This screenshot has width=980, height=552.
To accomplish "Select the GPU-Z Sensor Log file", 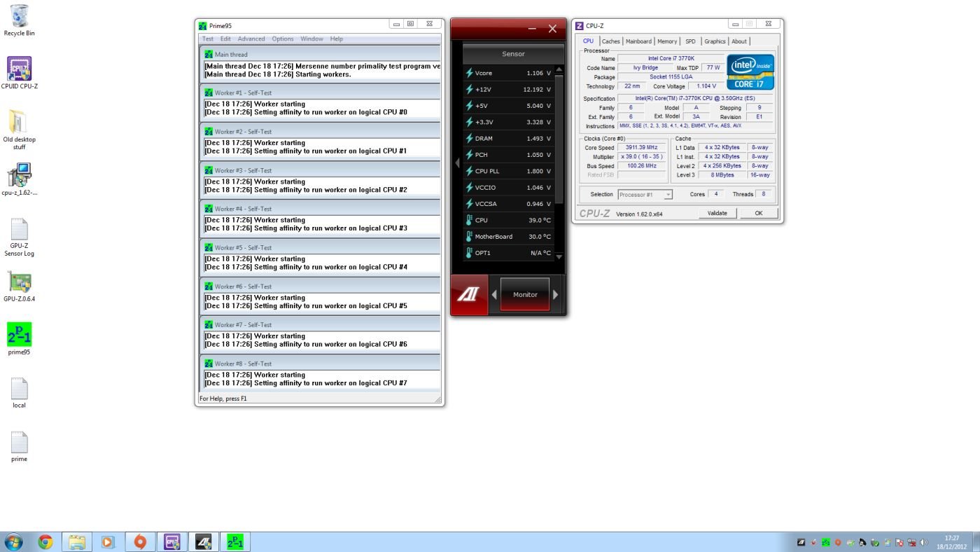I will tap(19, 237).
